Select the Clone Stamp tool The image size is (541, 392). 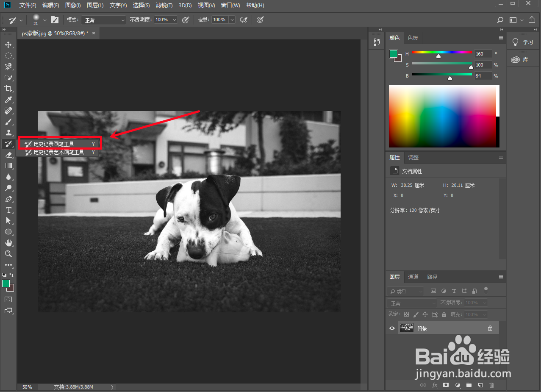click(x=8, y=133)
